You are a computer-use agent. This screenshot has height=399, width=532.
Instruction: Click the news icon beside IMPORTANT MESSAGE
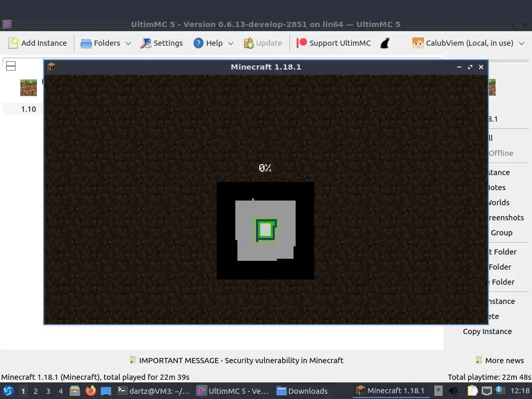[132, 360]
